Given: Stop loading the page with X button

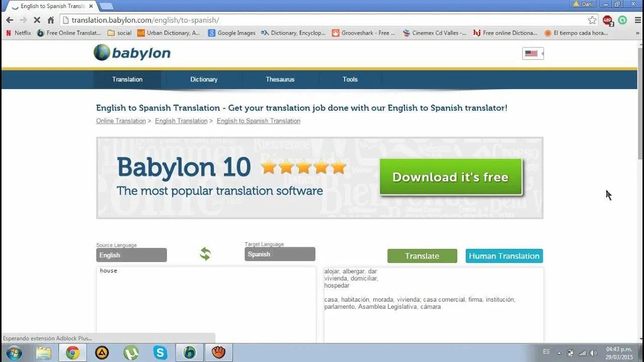Looking at the screenshot, I should pos(37,20).
